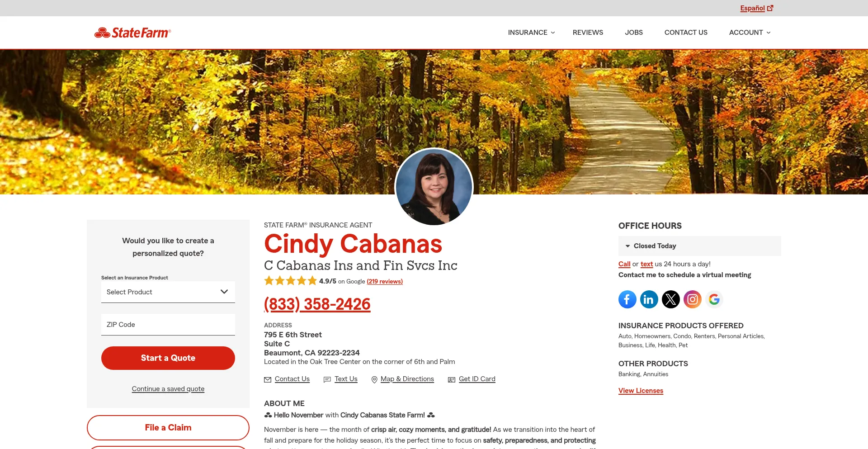Open the JOBS menu item

pyautogui.click(x=633, y=33)
